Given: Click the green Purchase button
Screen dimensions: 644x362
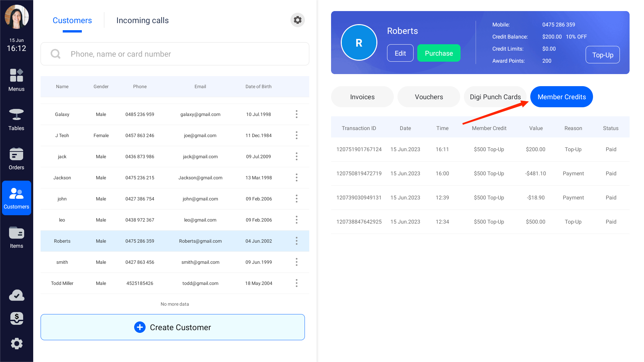Looking at the screenshot, I should click(439, 53).
